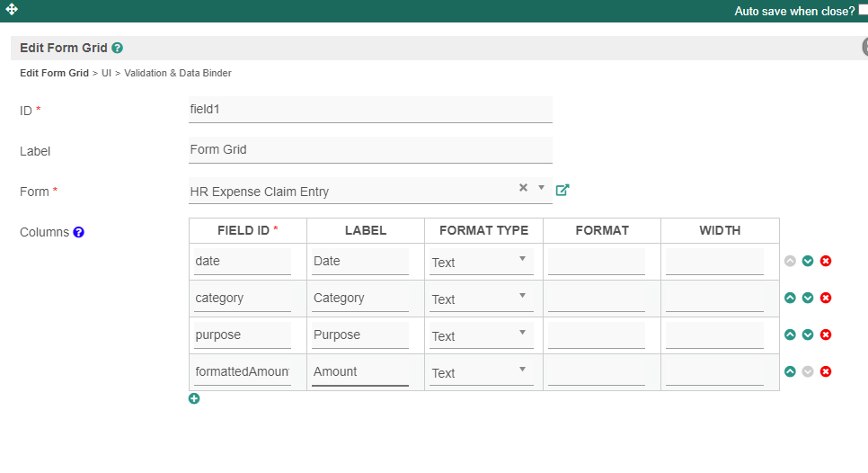Open help icon beside Edit Form Grid

click(118, 49)
